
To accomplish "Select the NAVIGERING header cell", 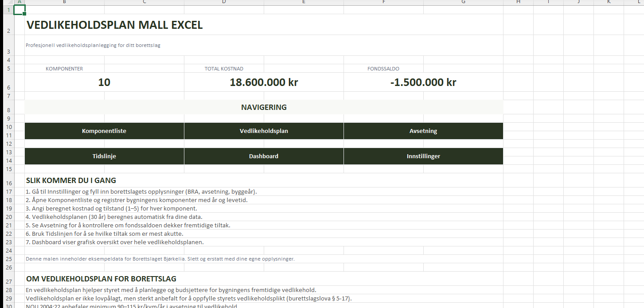I will pyautogui.click(x=264, y=107).
